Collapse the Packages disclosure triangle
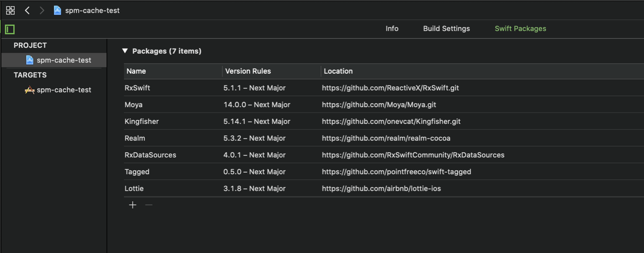644x253 pixels. tap(125, 51)
